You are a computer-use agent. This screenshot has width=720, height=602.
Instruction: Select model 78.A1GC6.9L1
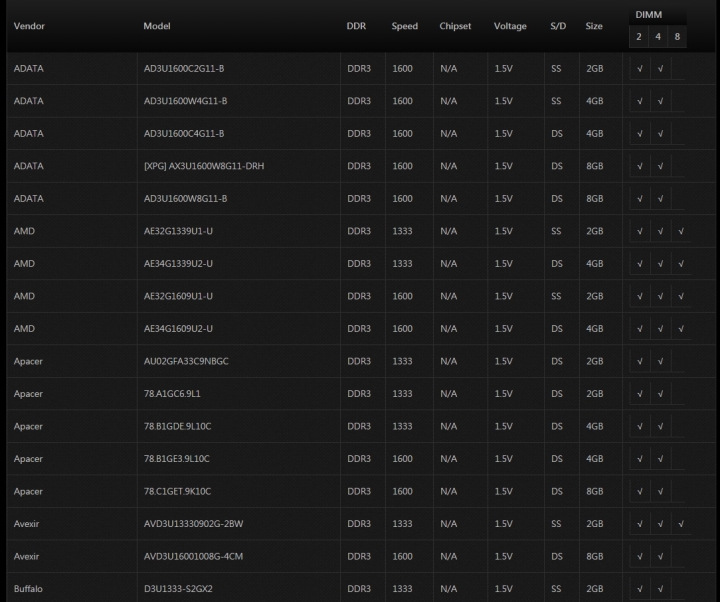[x=172, y=394]
